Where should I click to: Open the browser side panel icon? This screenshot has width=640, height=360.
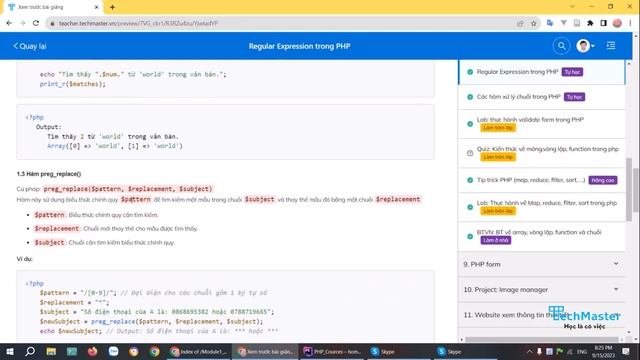(x=604, y=23)
